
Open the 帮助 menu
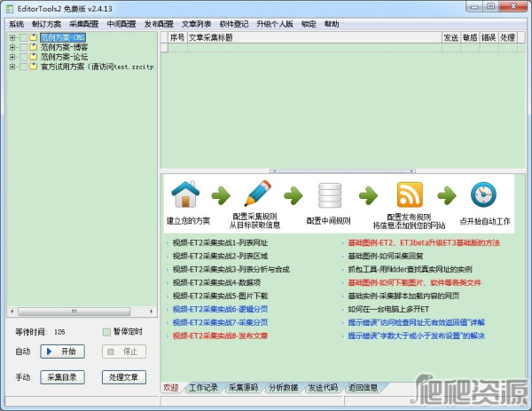pyautogui.click(x=332, y=24)
